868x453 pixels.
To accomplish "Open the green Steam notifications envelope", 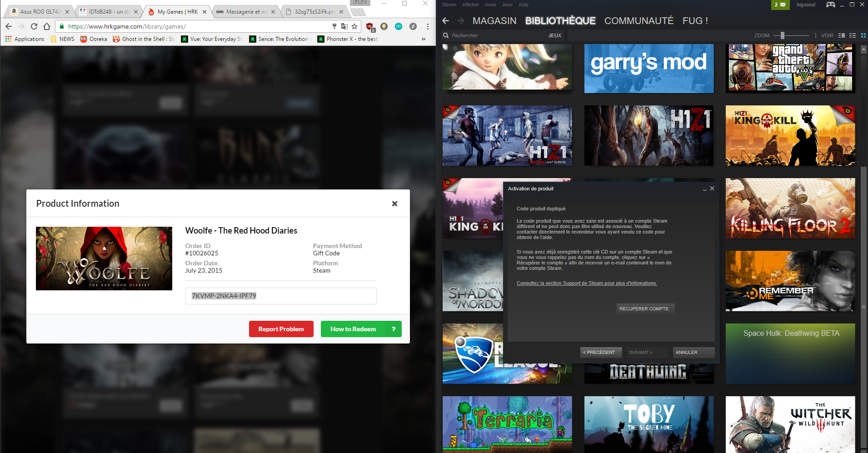I will coord(780,5).
